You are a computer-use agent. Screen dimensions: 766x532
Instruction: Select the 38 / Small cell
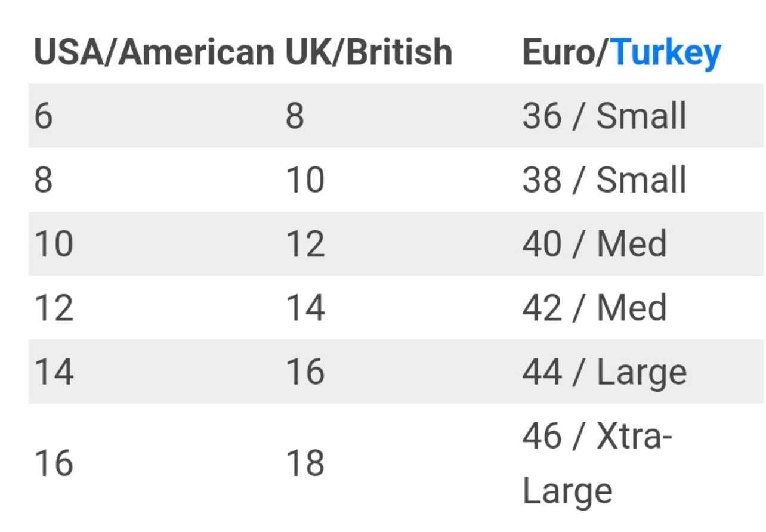click(604, 180)
